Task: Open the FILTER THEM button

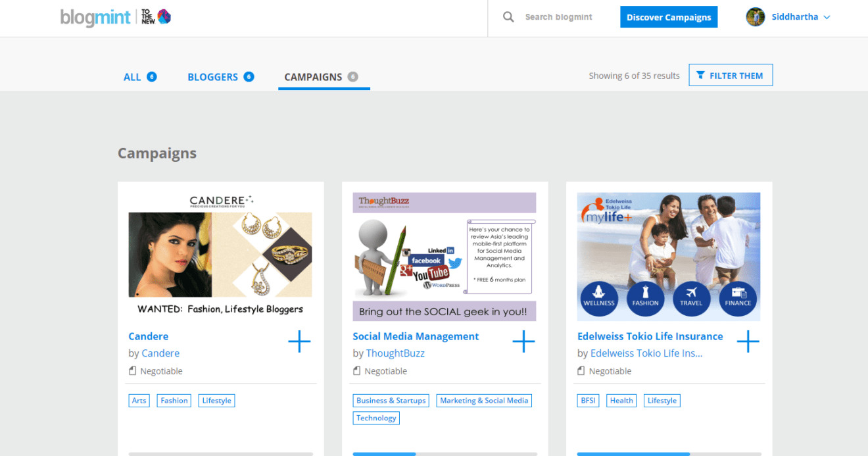Action: [731, 75]
